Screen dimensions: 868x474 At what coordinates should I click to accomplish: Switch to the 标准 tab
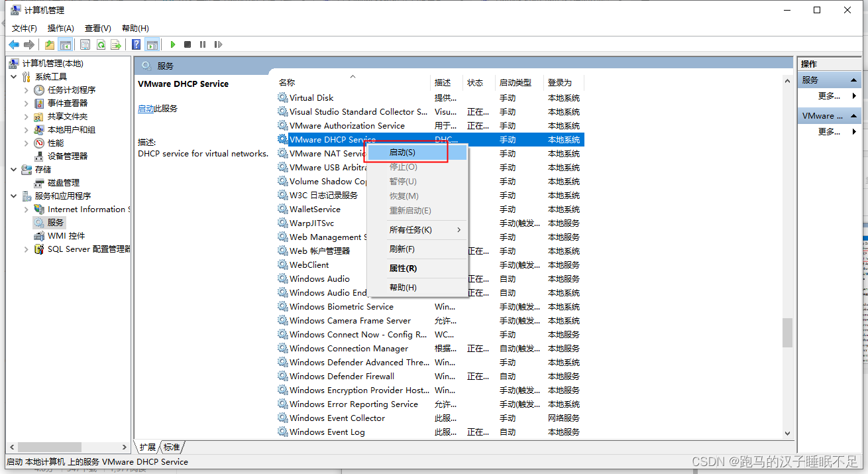click(172, 447)
